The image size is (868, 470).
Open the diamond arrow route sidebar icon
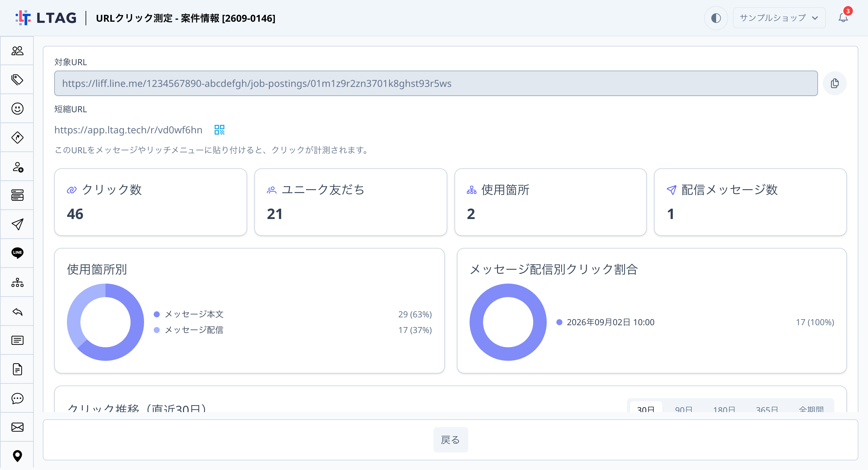click(17, 138)
